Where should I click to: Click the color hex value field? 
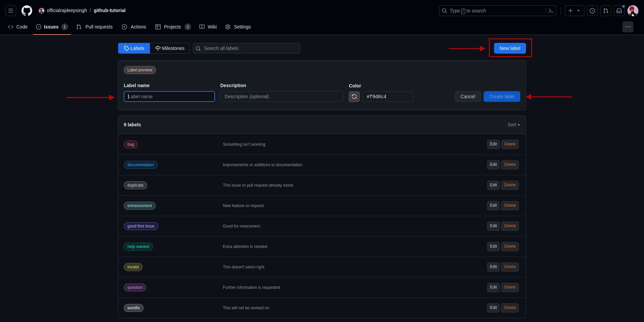point(388,96)
